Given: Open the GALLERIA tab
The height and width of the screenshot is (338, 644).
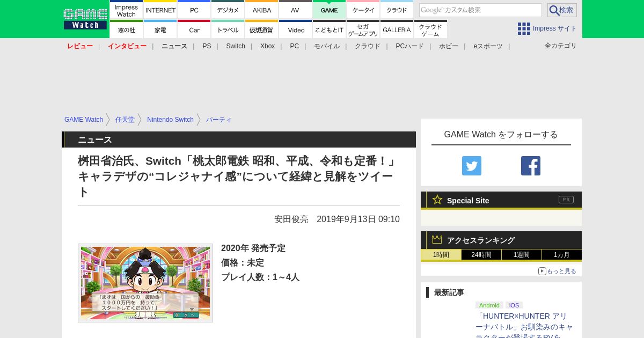Looking at the screenshot, I should tap(397, 30).
